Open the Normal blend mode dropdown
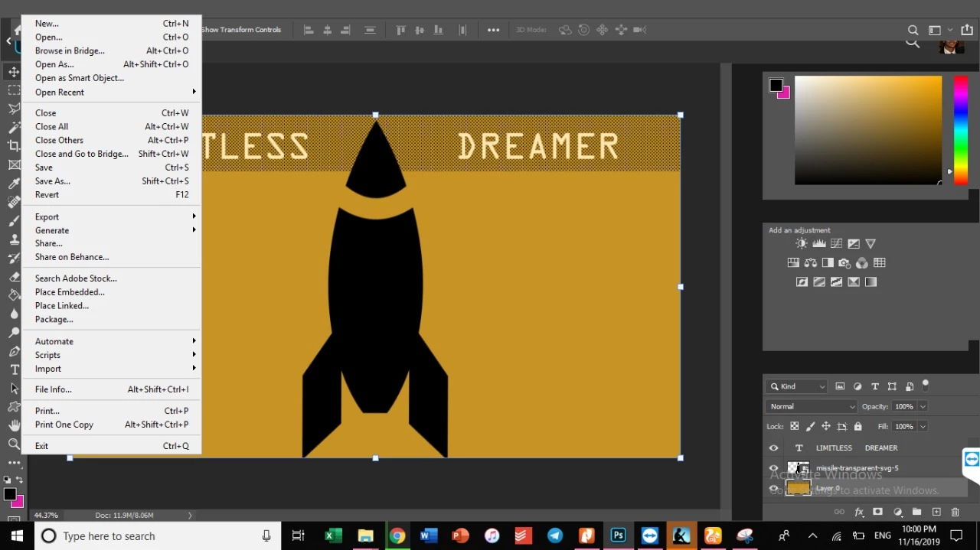Screen dimensions: 980x550 [x=811, y=406]
